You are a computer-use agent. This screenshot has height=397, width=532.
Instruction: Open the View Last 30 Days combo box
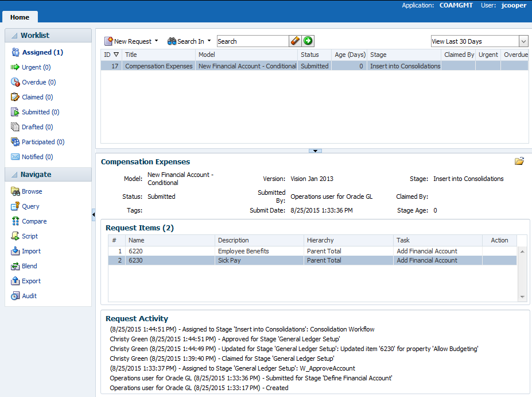[x=523, y=41]
